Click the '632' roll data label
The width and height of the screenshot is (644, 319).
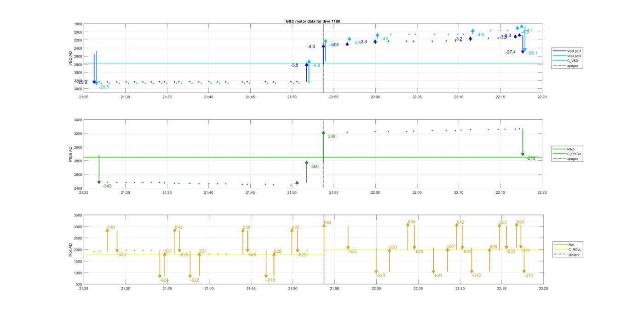(x=451, y=247)
